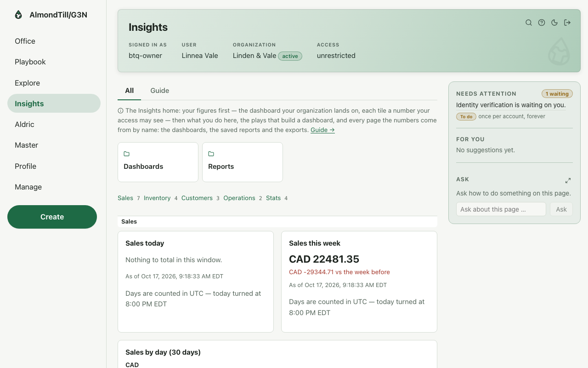Click the Create button
Image resolution: width=588 pixels, height=368 pixels.
[x=52, y=217]
